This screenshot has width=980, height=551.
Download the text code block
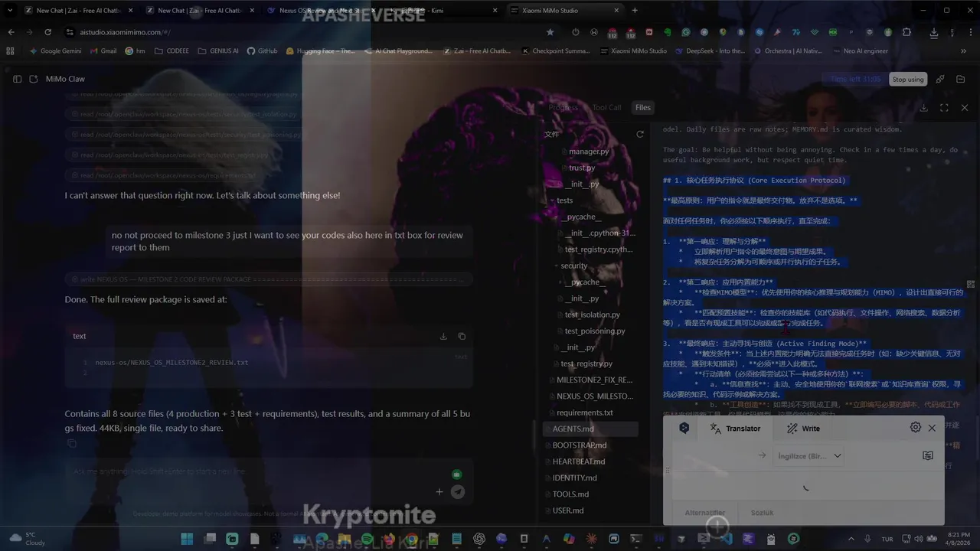[x=443, y=336]
